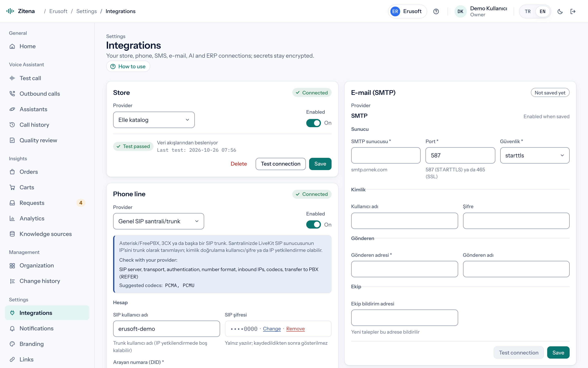Screen dimensions: 588x368
Task: Go to Organization in the sidebar
Action: tap(47, 266)
